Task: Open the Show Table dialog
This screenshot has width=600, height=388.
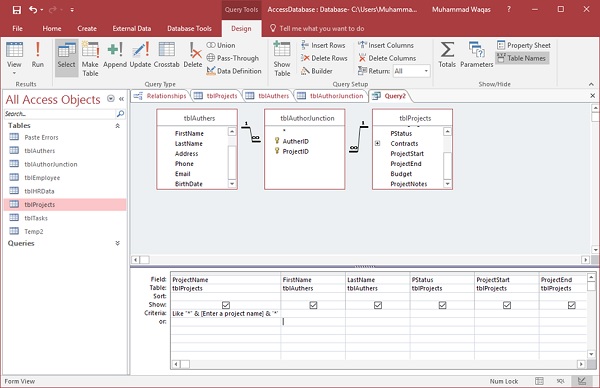Action: 282,59
